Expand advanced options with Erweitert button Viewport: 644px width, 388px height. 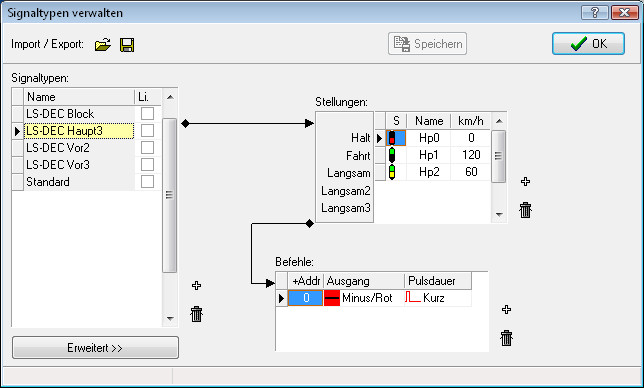[95, 348]
